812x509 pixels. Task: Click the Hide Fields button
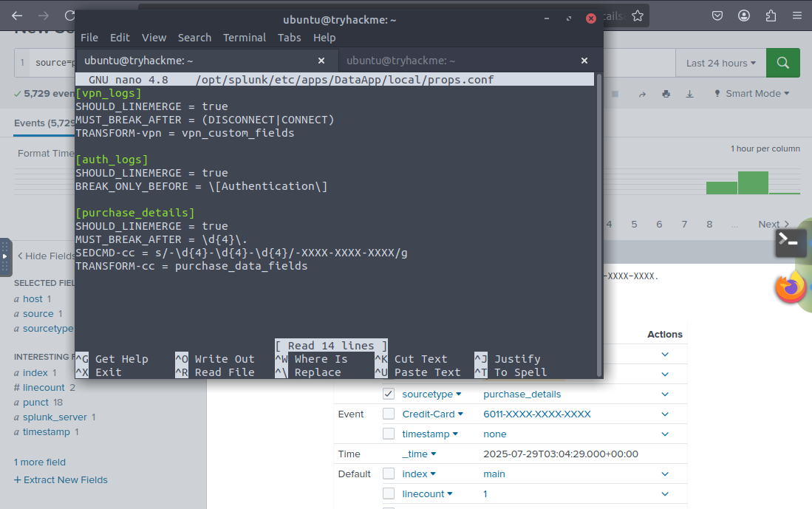pyautogui.click(x=46, y=256)
